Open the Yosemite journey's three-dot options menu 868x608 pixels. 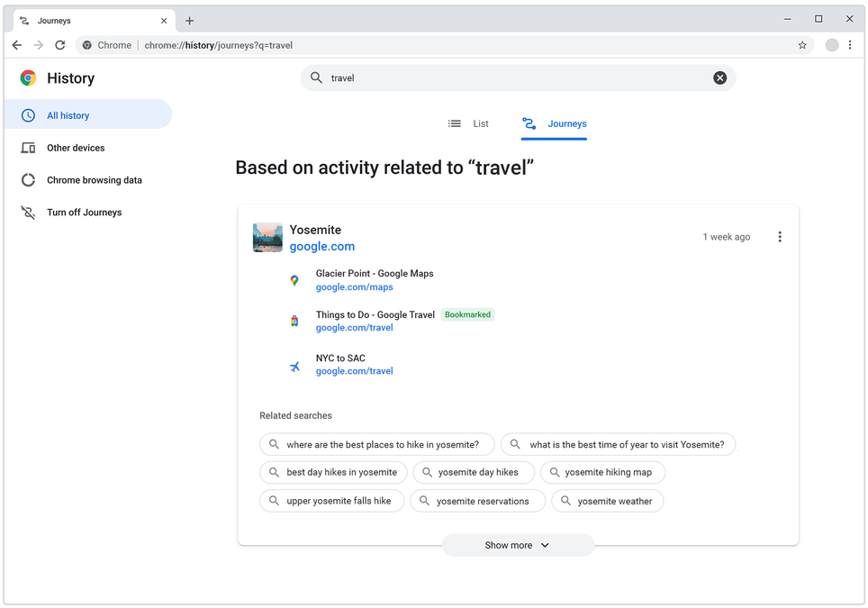click(x=780, y=236)
